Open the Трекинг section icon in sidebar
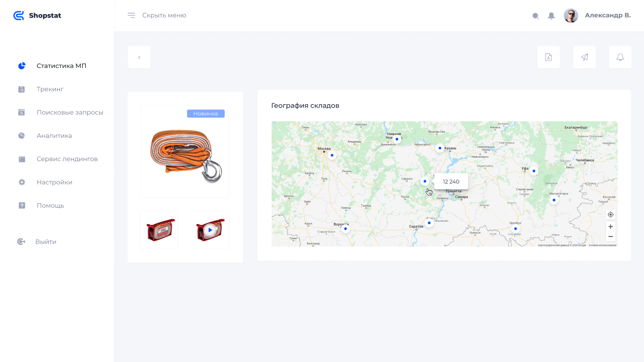644x362 pixels. (21, 89)
